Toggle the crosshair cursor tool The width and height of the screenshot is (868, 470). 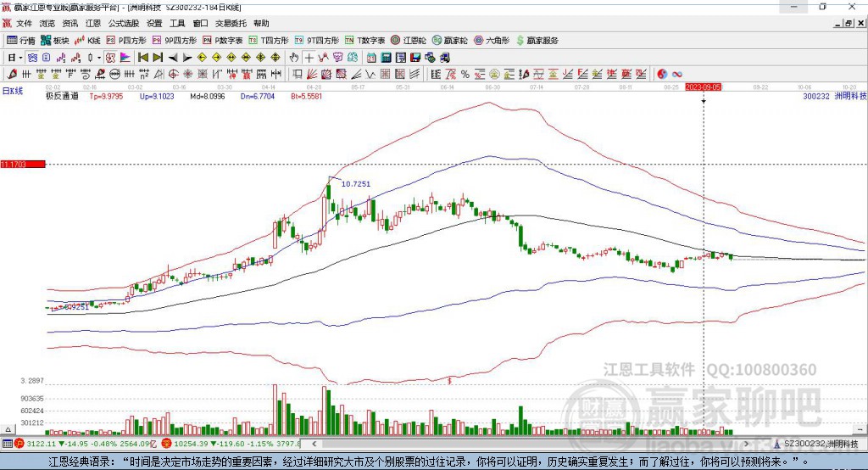309,58
